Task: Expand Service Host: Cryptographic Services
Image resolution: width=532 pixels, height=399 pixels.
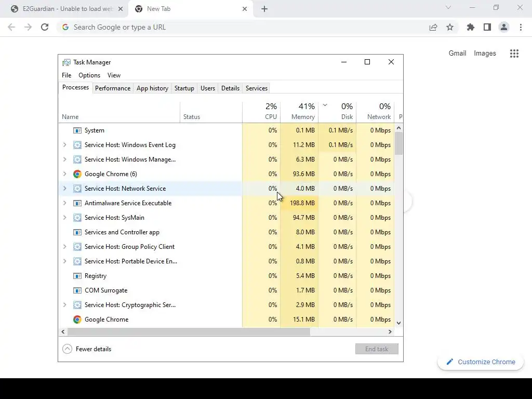Action: (x=64, y=305)
